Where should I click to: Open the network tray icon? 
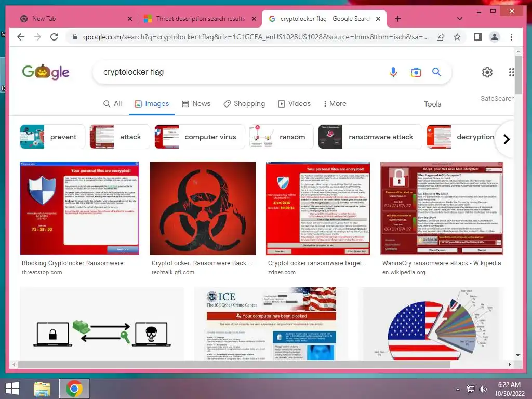470,389
